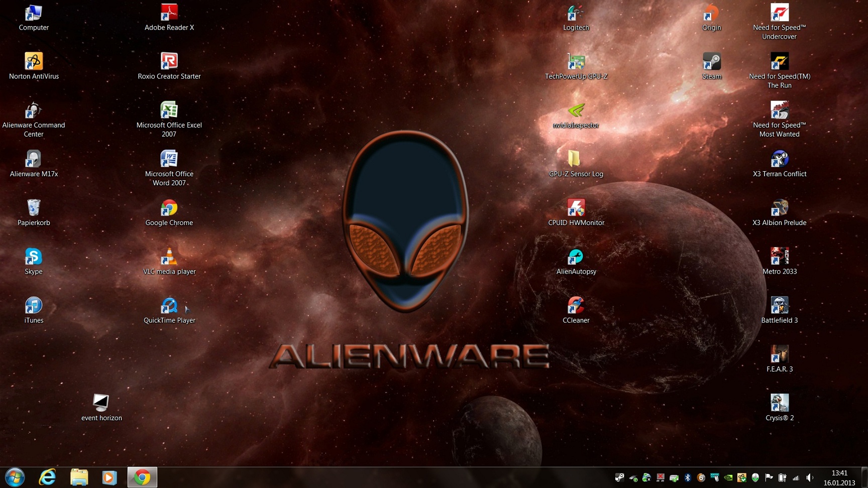The height and width of the screenshot is (488, 868).
Task: Click the Battlefield 3 desktop icon
Action: [x=780, y=310]
